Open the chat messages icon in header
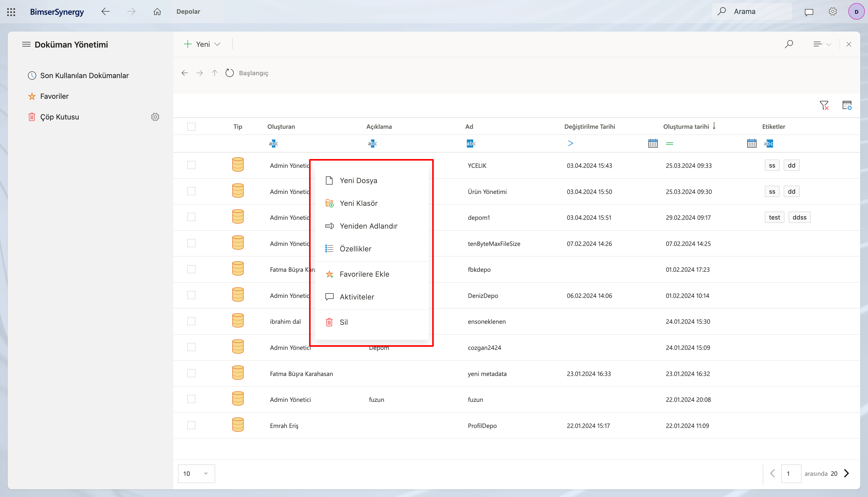This screenshot has width=868, height=497. click(809, 12)
